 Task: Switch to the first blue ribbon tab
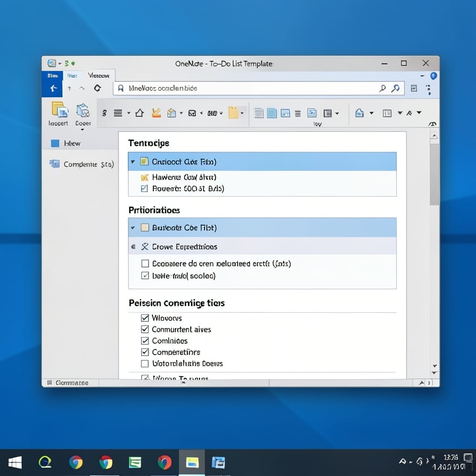(x=53, y=76)
